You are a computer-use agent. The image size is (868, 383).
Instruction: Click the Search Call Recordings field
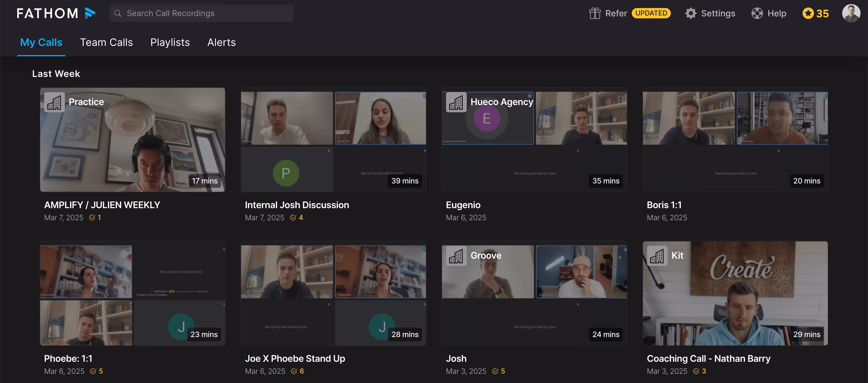[x=202, y=13]
